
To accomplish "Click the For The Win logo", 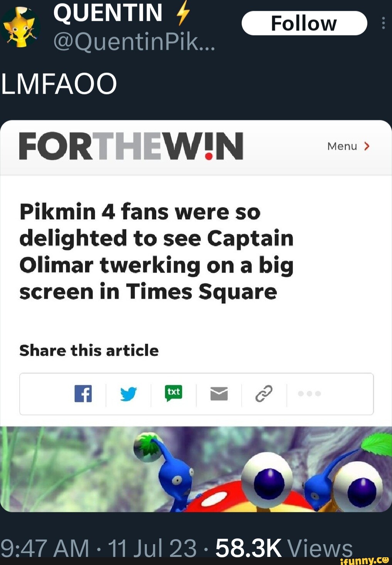I will click(131, 146).
